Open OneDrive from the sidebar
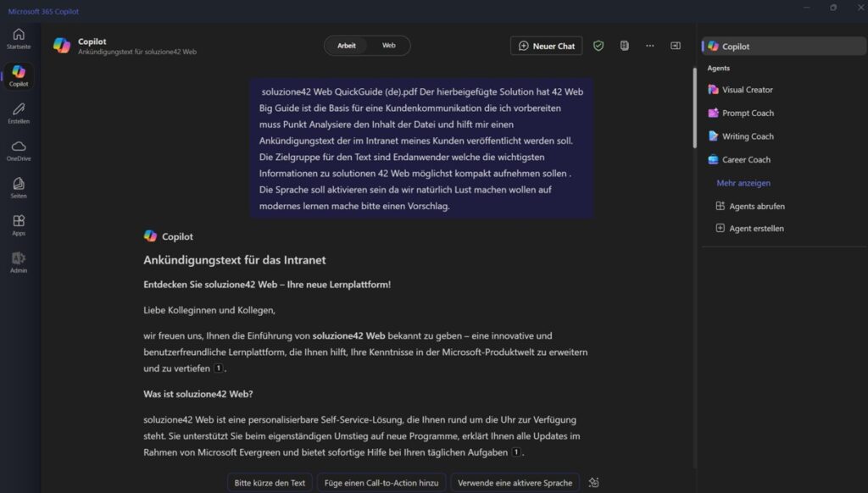Screen dimensions: 868x493 tap(19, 150)
